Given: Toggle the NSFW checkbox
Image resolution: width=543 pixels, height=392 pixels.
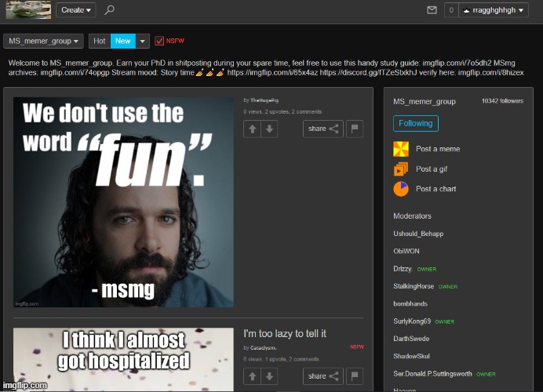Looking at the screenshot, I should tap(159, 41).
